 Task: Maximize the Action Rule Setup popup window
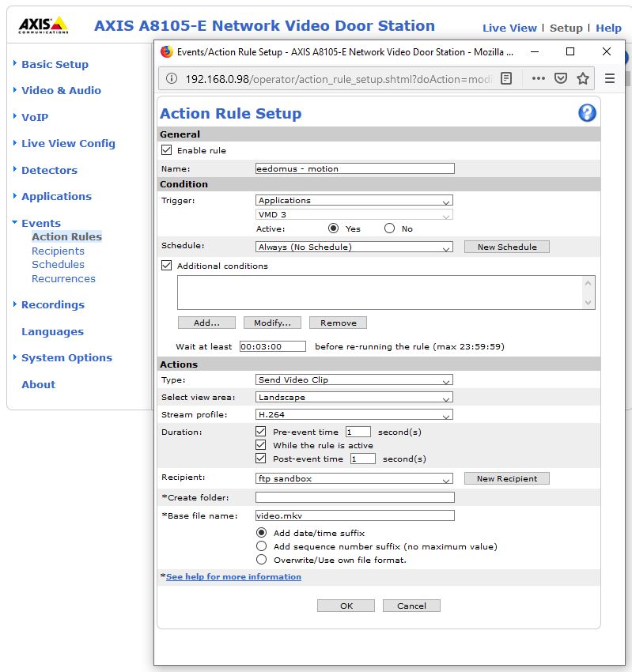[x=570, y=51]
